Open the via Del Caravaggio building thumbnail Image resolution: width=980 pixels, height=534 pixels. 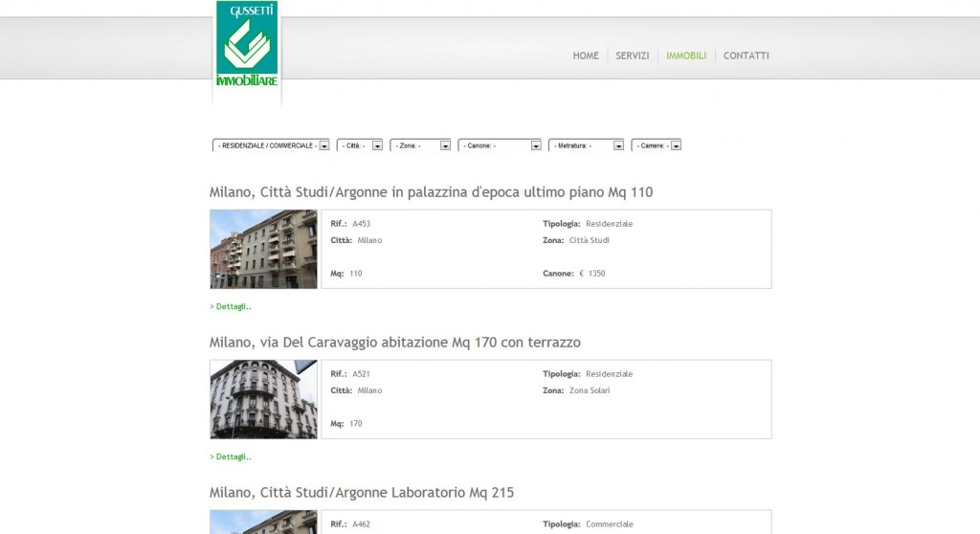click(x=263, y=399)
